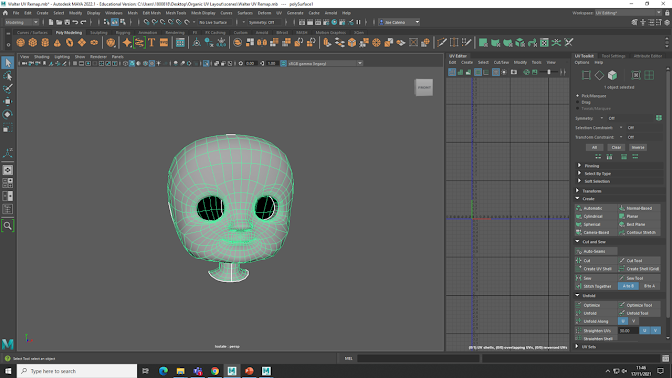The image size is (672, 378).
Task: Pick the Paint Selection tool
Action: point(8,89)
